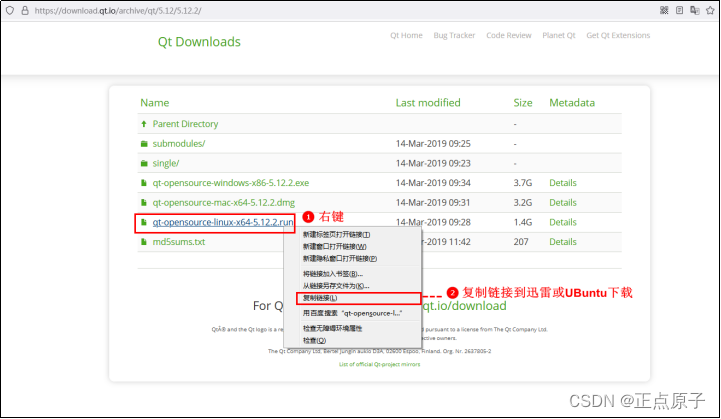Click file icon beside the windows-x86 exe
This screenshot has width=721, height=419.
tap(143, 183)
